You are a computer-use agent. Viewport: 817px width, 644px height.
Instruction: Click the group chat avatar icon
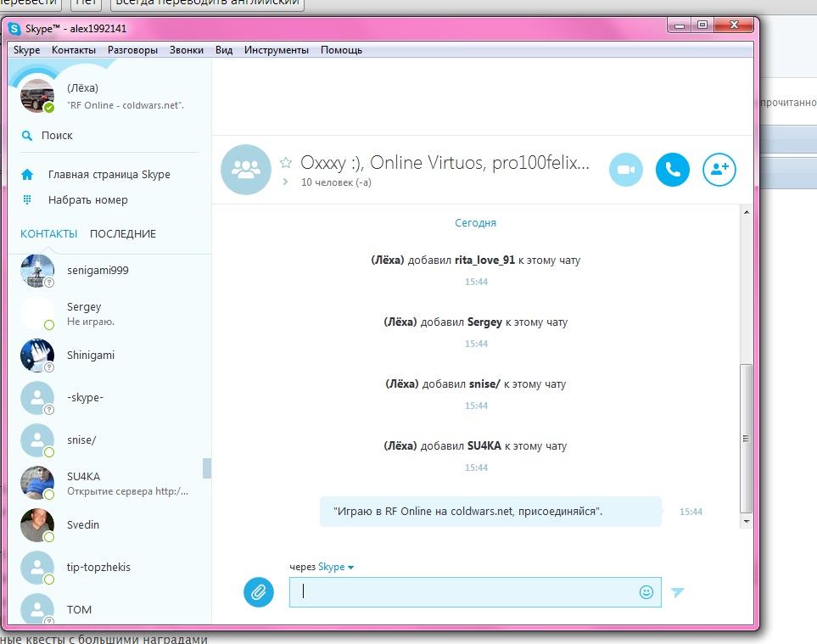click(x=246, y=170)
